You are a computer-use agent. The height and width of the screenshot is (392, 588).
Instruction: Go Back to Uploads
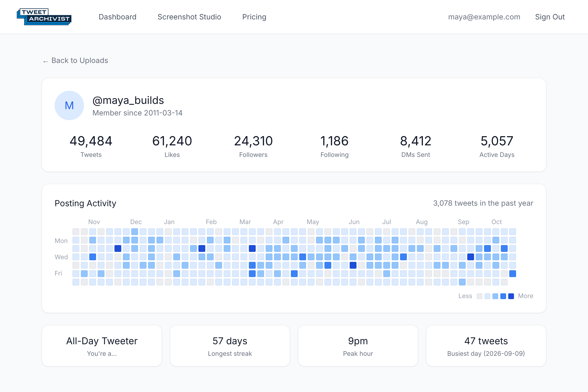coord(76,61)
